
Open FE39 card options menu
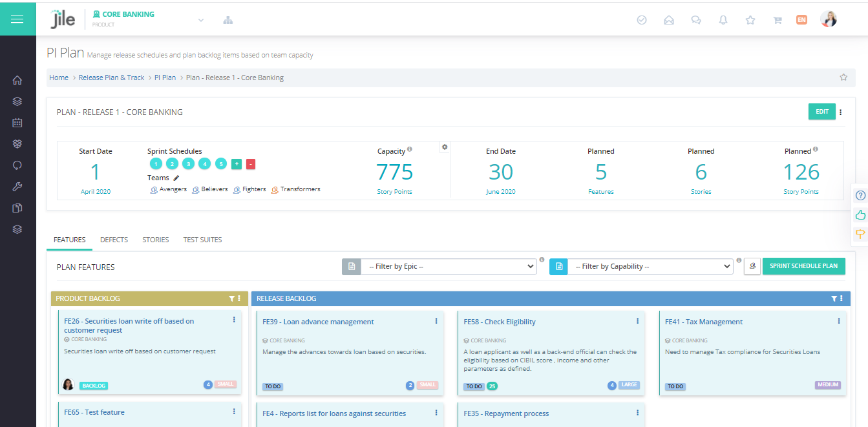pyautogui.click(x=436, y=321)
